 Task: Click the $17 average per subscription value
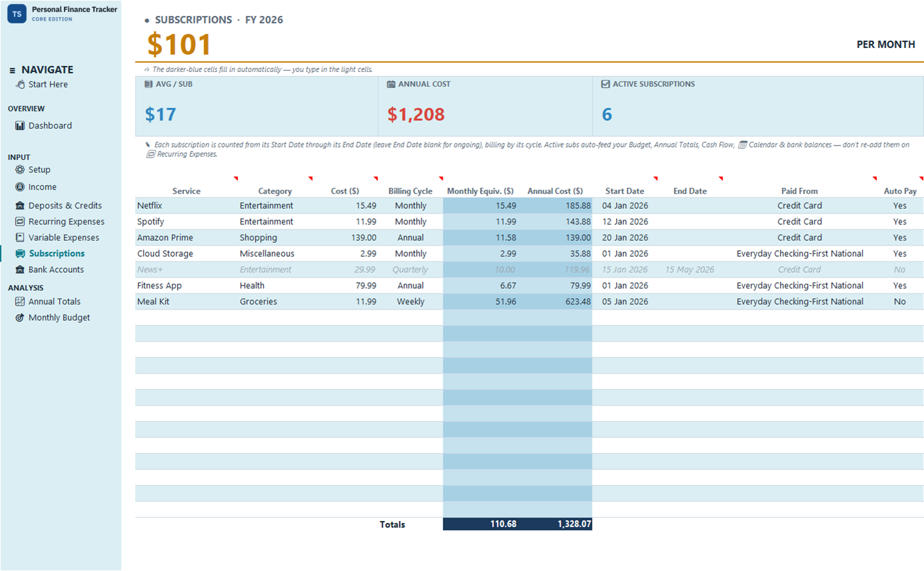[161, 115]
